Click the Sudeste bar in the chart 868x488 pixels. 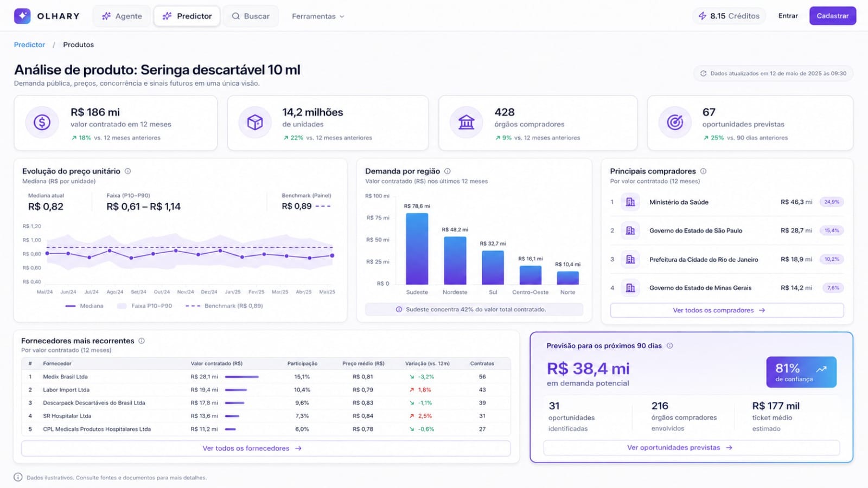[417, 249]
